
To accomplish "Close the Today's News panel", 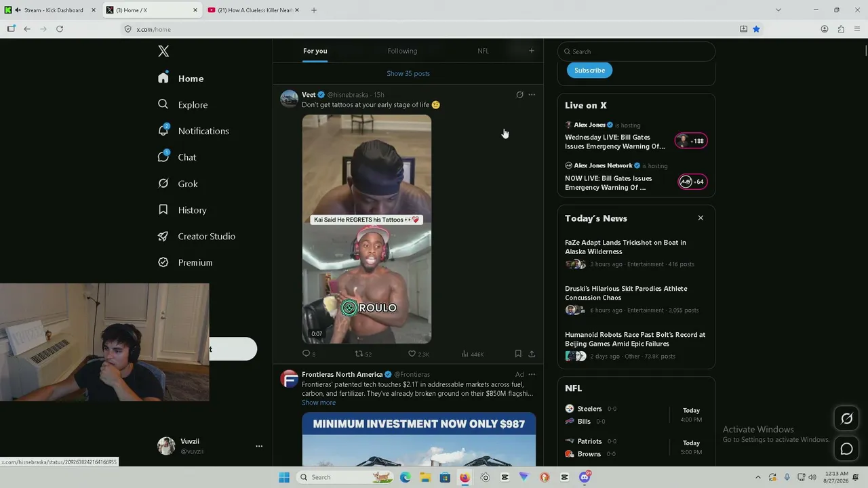I will pos(701,218).
